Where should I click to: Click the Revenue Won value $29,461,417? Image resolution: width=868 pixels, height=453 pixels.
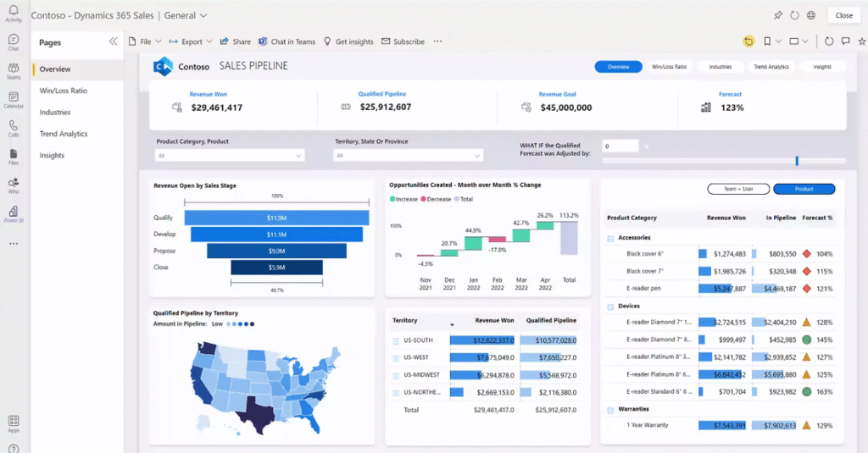[x=216, y=108]
